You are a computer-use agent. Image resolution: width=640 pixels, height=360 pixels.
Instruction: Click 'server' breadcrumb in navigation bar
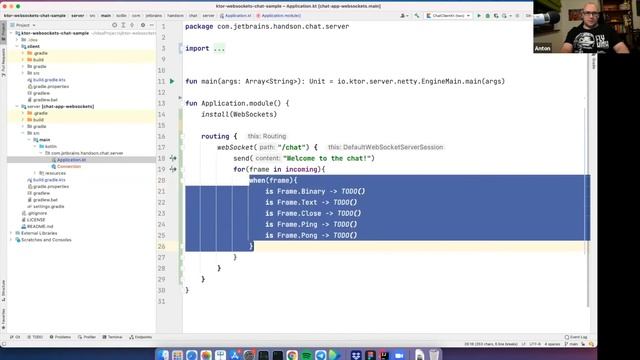(78, 16)
